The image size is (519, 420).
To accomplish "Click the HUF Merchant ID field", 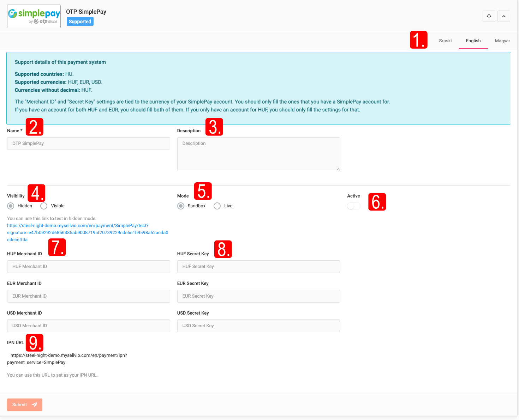I will 88,267.
